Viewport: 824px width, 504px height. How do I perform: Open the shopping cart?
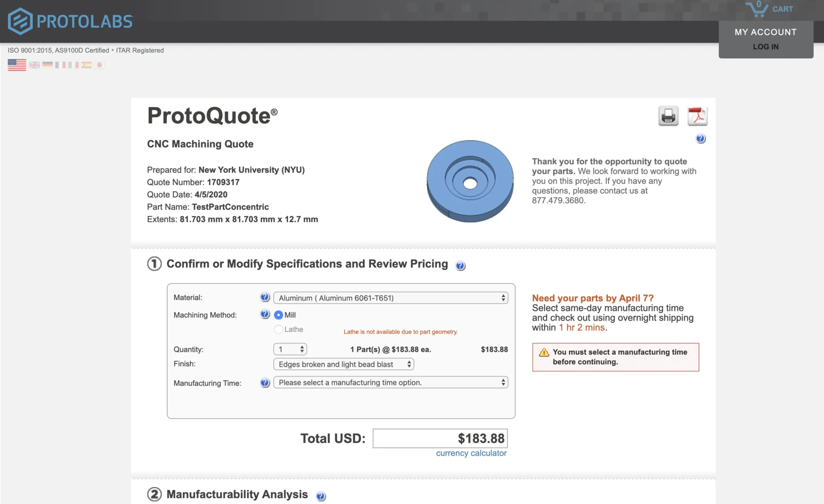[770, 9]
